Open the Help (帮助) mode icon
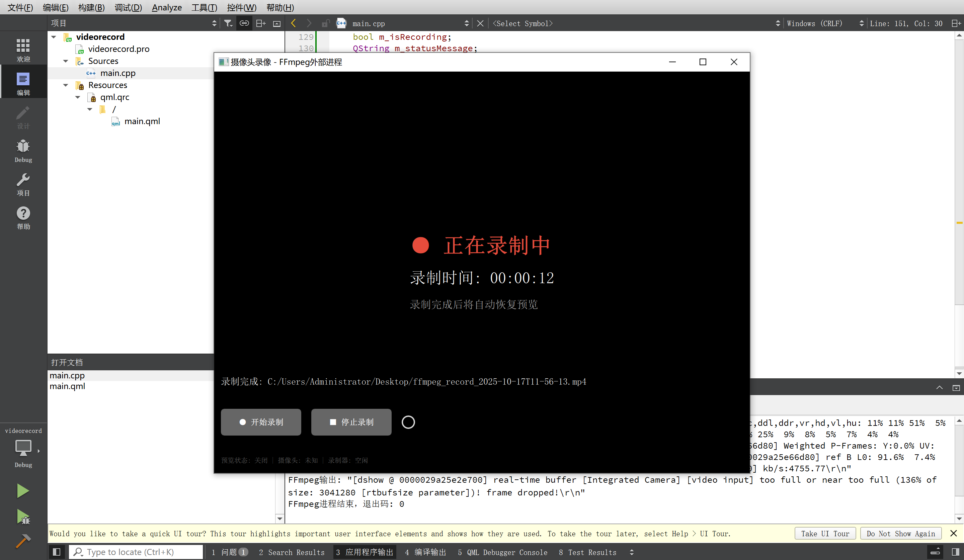Image resolution: width=964 pixels, height=560 pixels. coord(23,218)
